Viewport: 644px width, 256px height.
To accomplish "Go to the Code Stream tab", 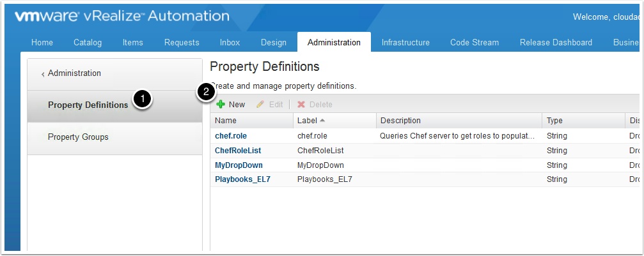I will point(475,42).
